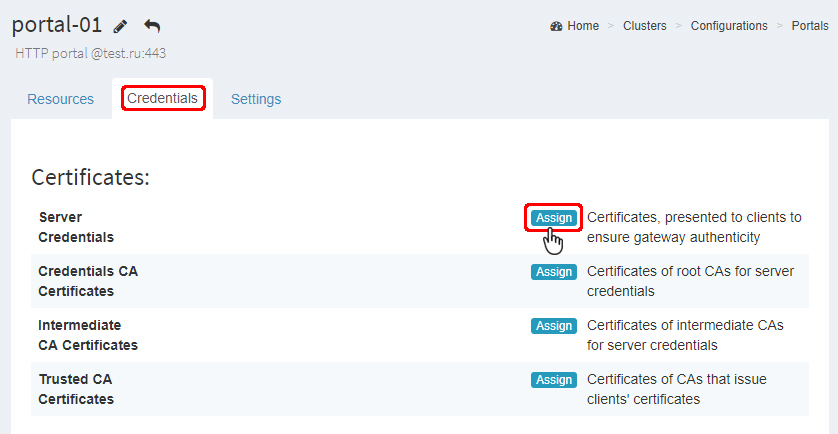Open the Home breadcrumb text link
The height and width of the screenshot is (434, 838).
click(583, 26)
